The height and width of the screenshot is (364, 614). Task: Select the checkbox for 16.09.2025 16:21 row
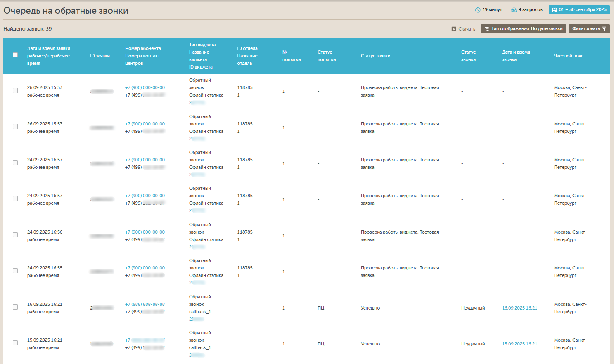(15, 307)
